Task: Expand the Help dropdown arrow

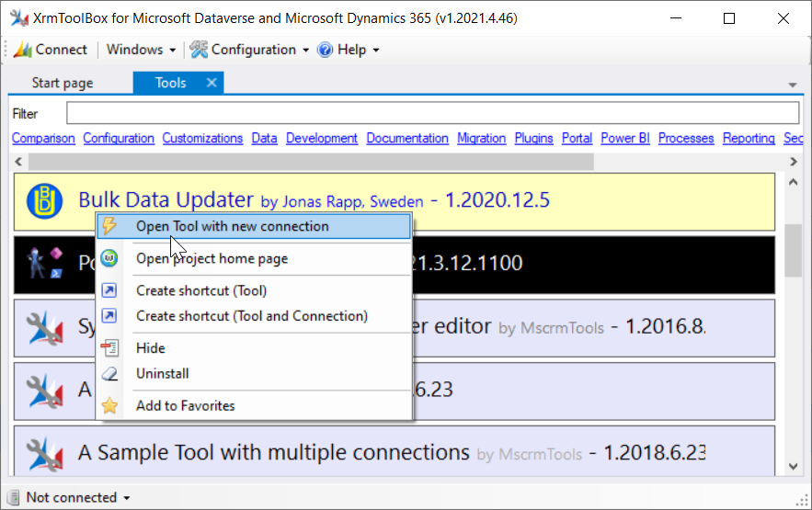Action: pos(376,51)
